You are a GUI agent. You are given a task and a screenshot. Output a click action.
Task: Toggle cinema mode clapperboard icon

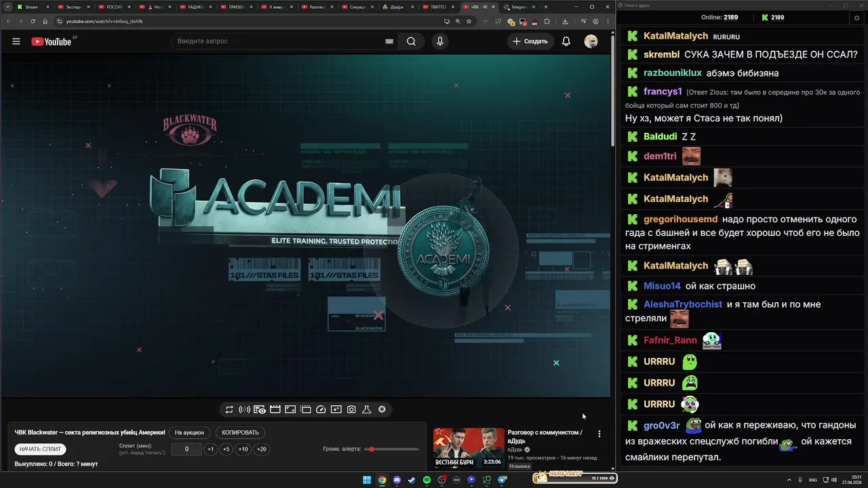click(x=275, y=409)
